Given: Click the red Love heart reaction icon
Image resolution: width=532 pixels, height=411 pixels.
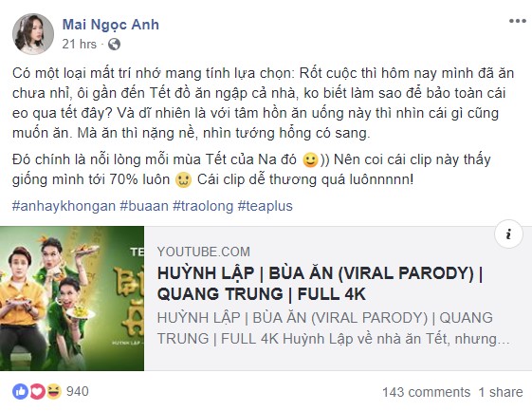Looking at the screenshot, I should point(37,392).
